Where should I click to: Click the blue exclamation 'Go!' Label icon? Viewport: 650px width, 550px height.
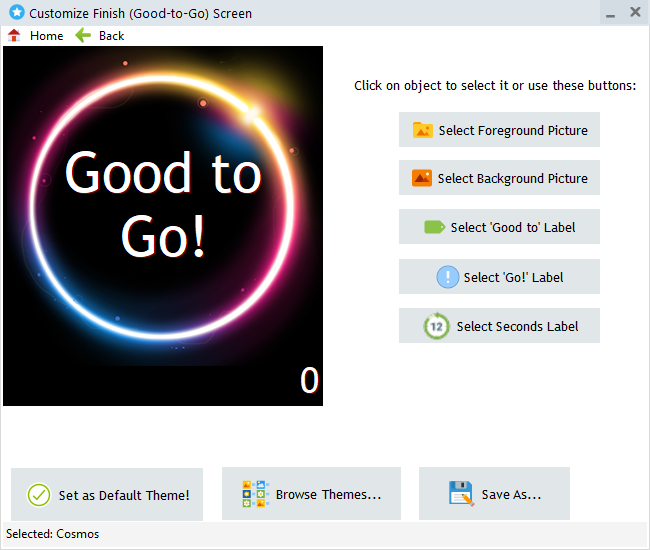pos(447,277)
